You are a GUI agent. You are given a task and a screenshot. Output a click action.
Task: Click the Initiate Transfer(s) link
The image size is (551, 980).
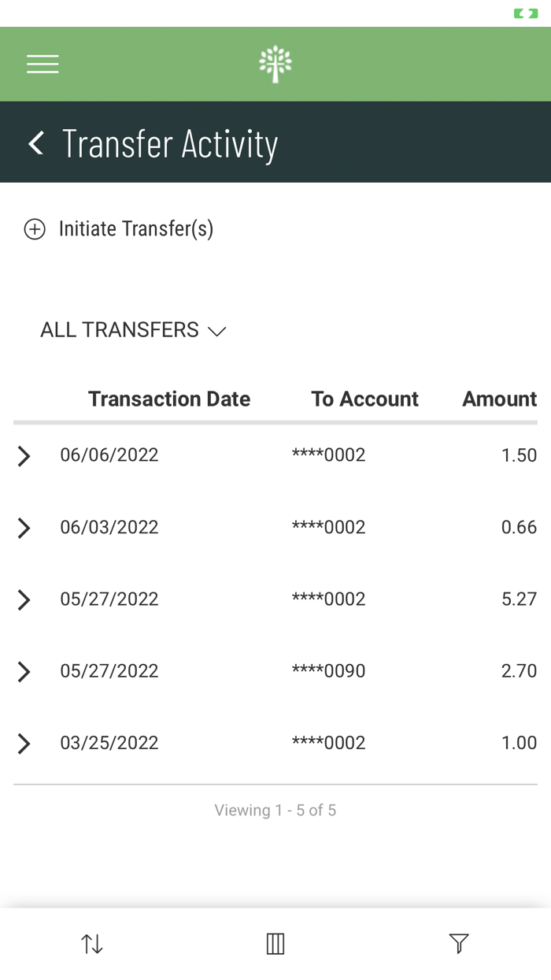tap(135, 228)
